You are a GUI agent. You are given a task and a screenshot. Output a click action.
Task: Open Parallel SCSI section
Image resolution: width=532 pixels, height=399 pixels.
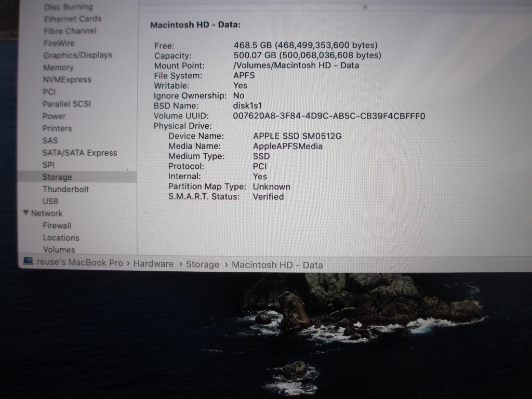click(67, 104)
